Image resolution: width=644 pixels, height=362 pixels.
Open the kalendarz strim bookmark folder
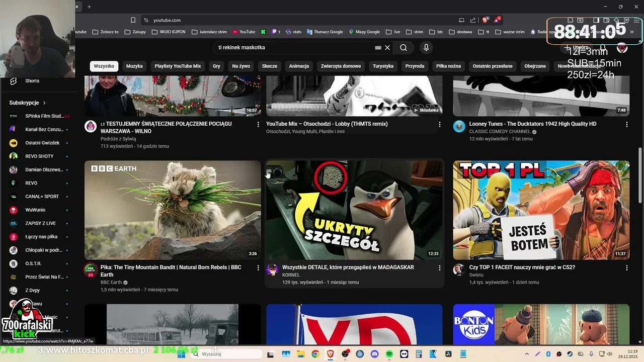click(208, 32)
